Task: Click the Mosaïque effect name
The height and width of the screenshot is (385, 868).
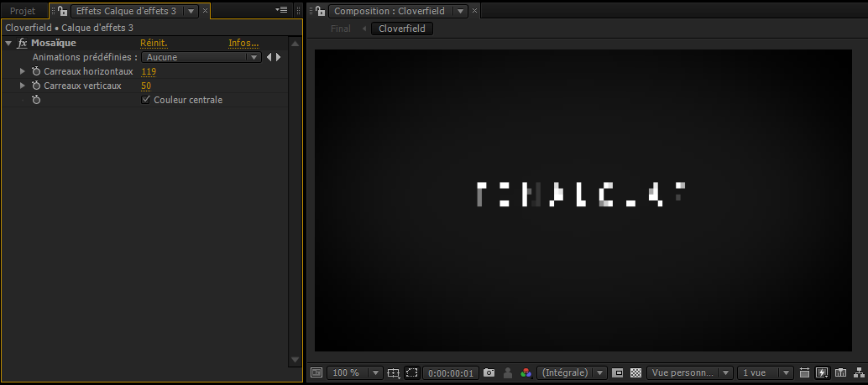Action: click(54, 43)
